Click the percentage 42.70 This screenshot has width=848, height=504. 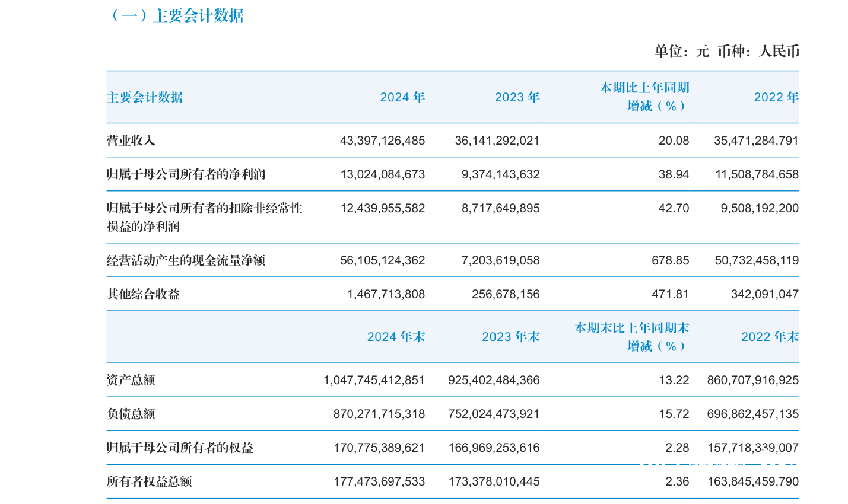[x=674, y=208]
